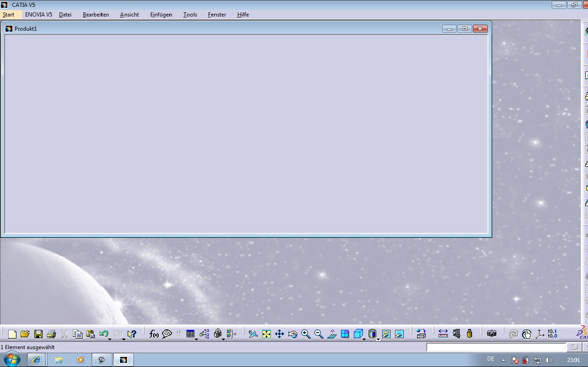Click the axis system icon
Viewport: 588px width, 367px height.
click(540, 334)
